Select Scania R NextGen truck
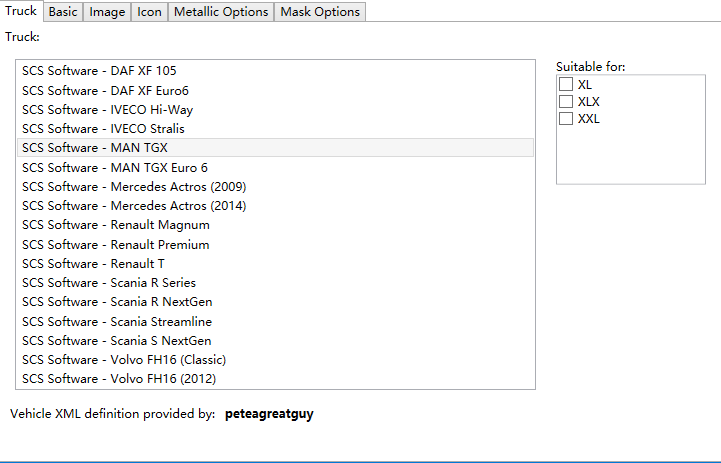 coord(117,302)
